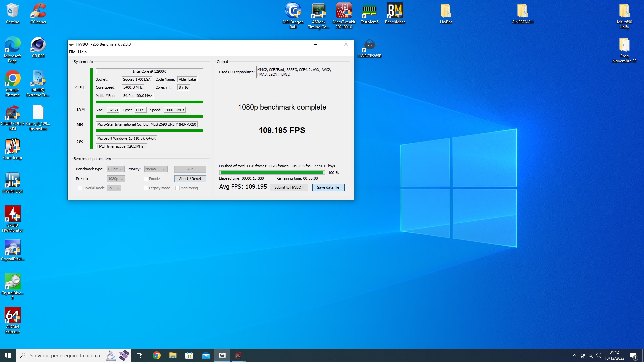Enable the Pmode checkbox
The image size is (644, 362).
point(146,179)
